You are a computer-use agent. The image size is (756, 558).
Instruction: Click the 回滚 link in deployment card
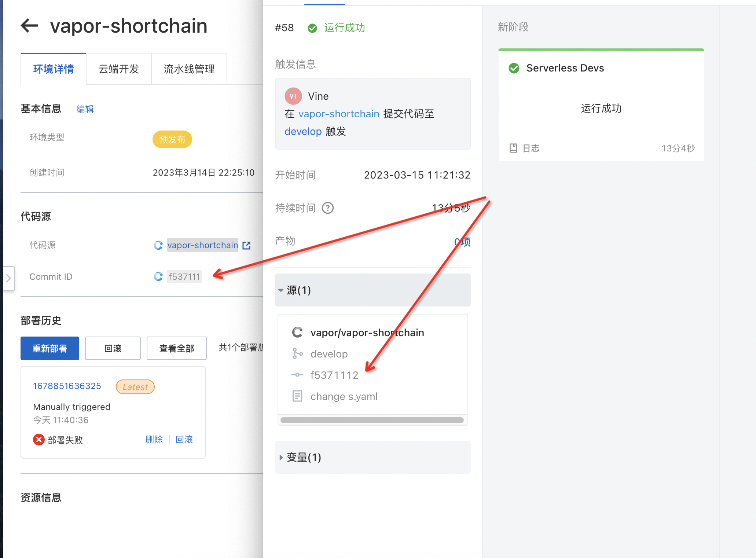(x=184, y=439)
